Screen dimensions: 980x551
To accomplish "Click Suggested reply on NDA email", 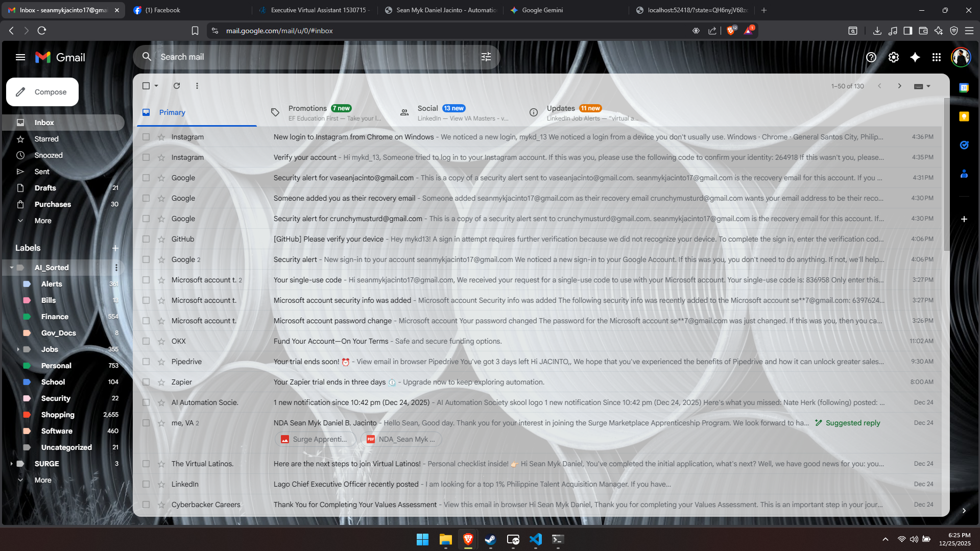I will click(x=848, y=423).
